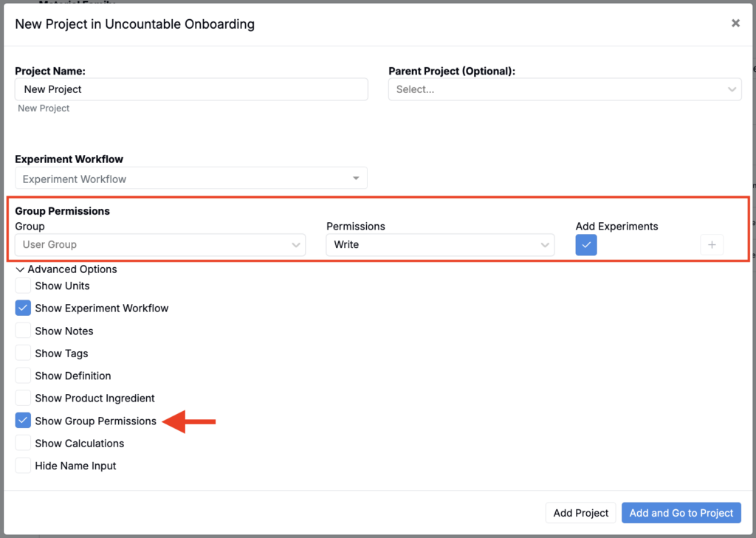This screenshot has height=538, width=756.
Task: Enable Hide Name Input checkbox
Action: pos(24,466)
